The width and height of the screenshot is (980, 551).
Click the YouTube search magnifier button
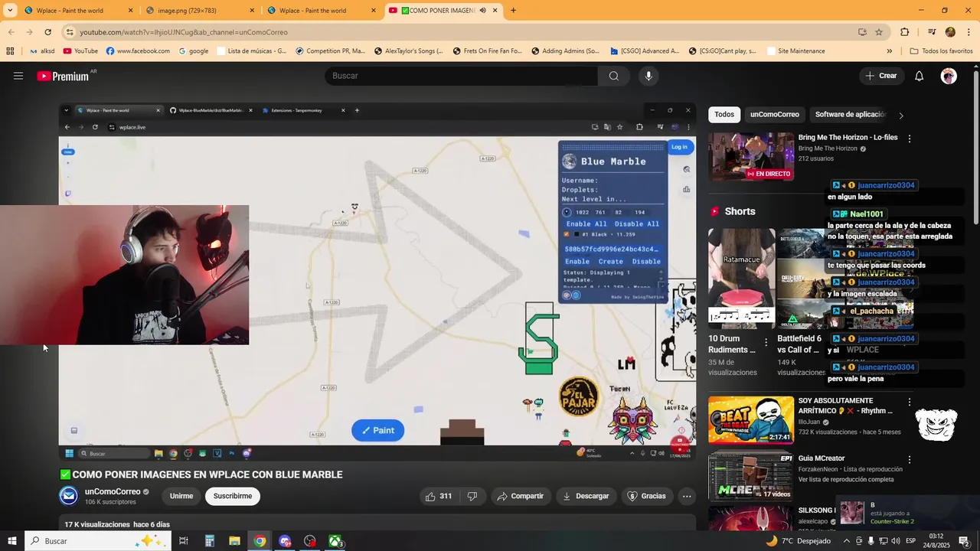[x=614, y=76]
